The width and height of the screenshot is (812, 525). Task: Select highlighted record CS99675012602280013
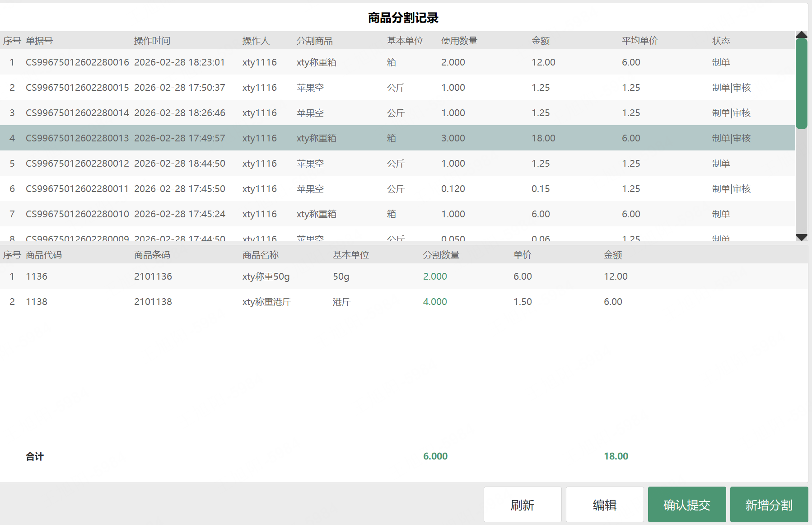point(77,138)
